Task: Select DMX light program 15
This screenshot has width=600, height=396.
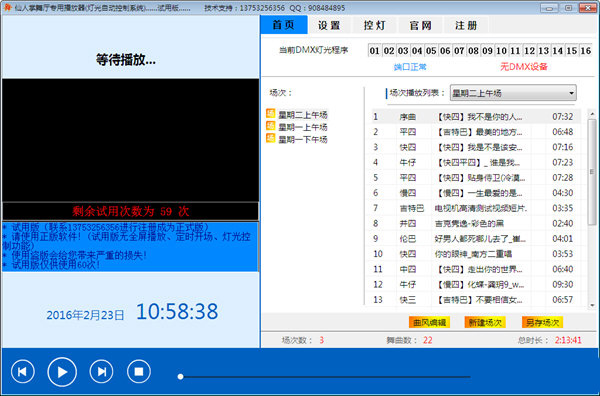Action: [x=572, y=51]
